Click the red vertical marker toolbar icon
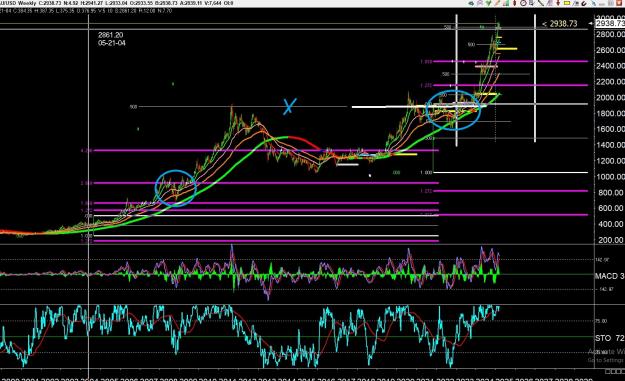 pos(515,3)
